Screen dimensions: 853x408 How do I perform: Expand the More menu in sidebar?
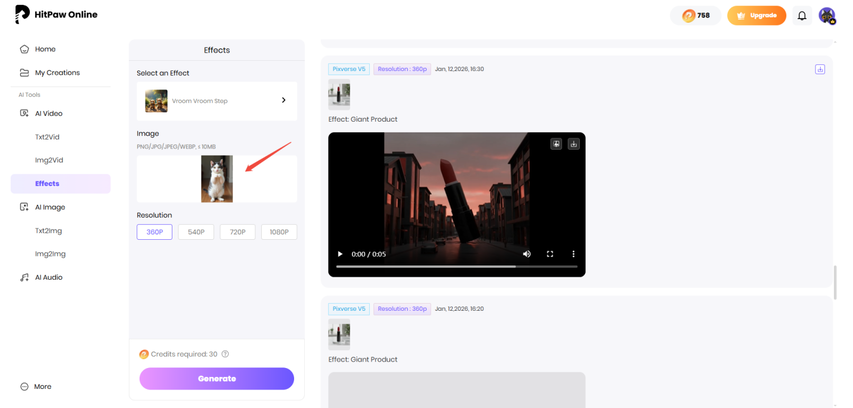(41, 386)
